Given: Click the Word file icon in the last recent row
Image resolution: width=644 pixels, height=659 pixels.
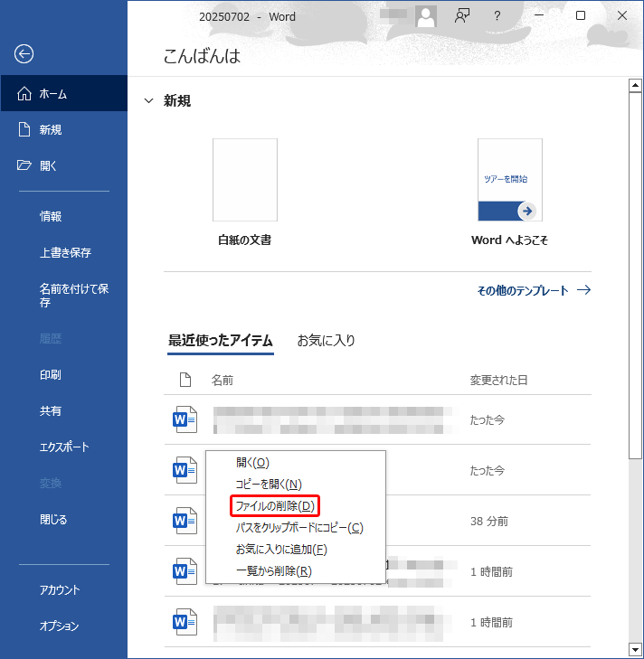Looking at the screenshot, I should tap(185, 622).
